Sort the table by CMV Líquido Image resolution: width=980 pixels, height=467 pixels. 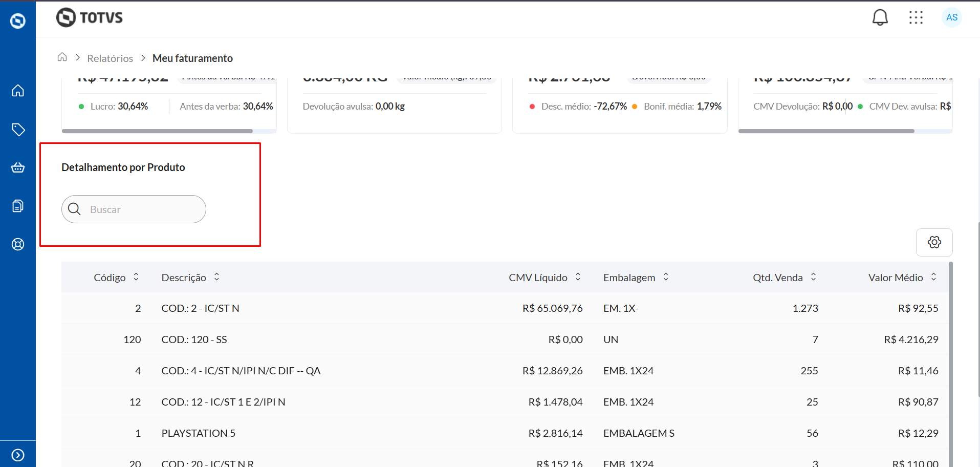[x=578, y=277]
